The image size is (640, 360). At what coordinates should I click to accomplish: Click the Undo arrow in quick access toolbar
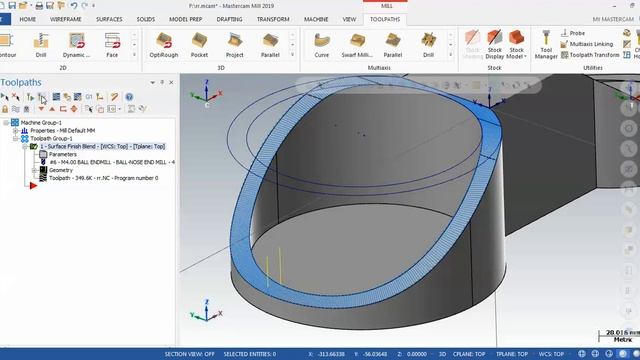73,6
